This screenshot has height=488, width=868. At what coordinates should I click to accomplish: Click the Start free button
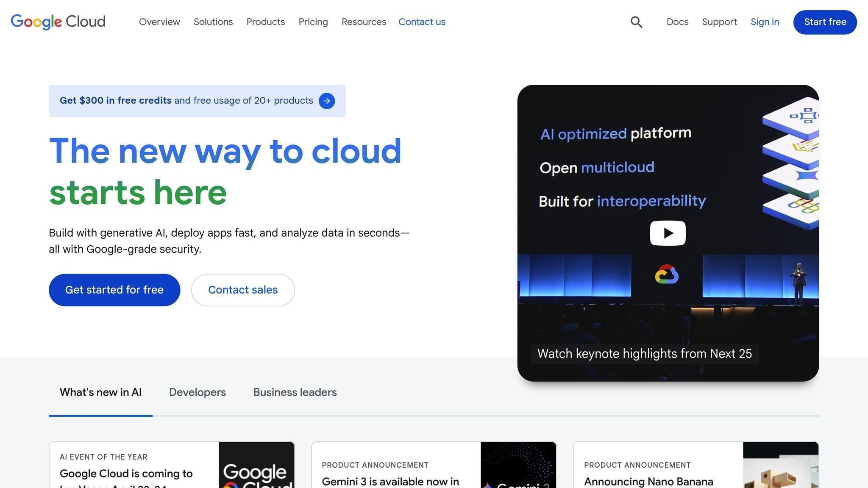(x=824, y=22)
